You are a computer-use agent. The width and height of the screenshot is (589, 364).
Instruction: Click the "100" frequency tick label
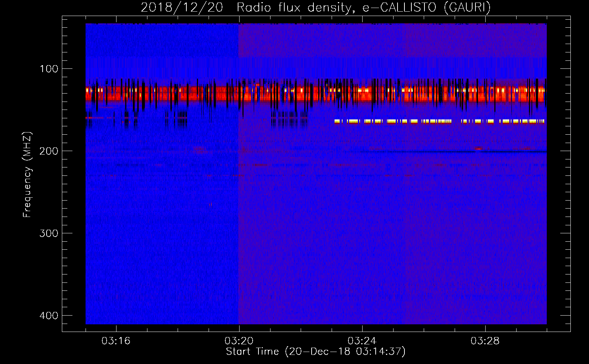click(x=49, y=69)
